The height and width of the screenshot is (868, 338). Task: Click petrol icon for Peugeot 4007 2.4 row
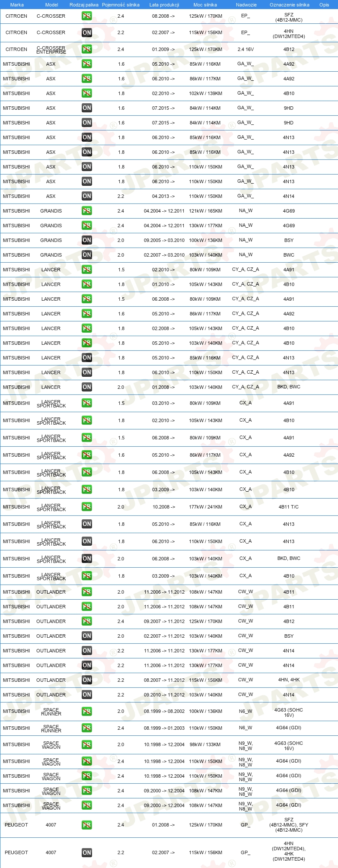pyautogui.click(x=87, y=825)
